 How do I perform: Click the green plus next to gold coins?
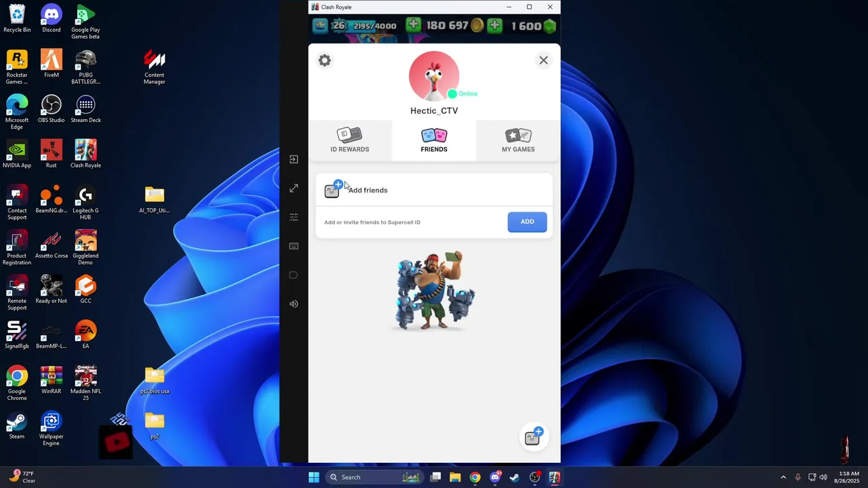point(413,25)
